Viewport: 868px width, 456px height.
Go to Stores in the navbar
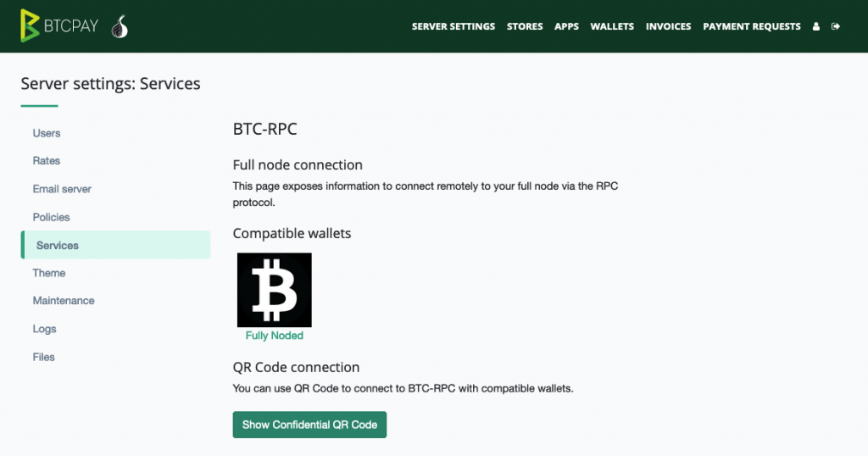pyautogui.click(x=525, y=26)
